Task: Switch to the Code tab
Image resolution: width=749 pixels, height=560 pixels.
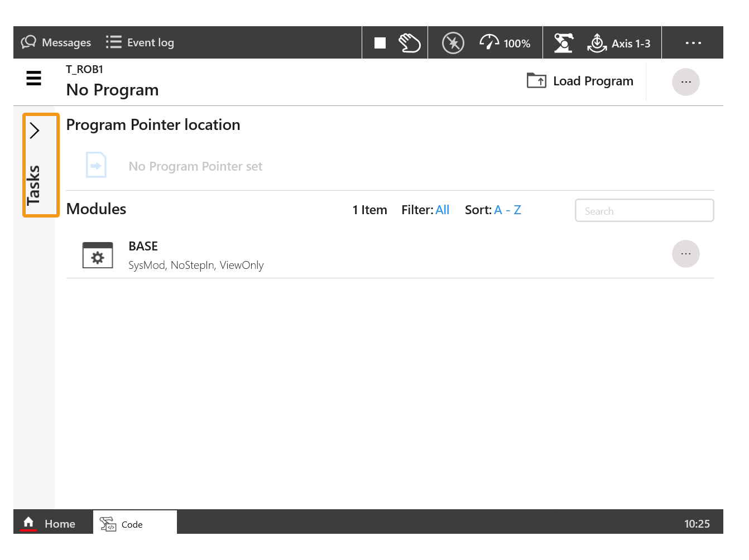Action: click(132, 524)
